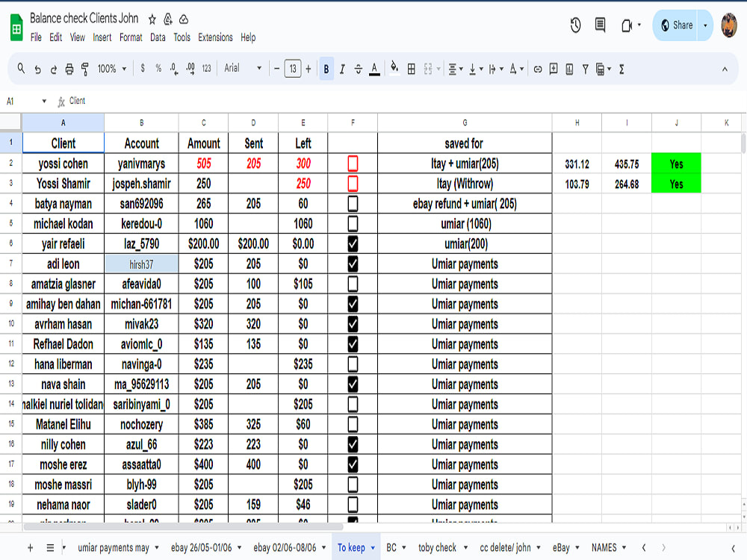This screenshot has width=747, height=560.
Task: Open the Share options dropdown arrow
Action: pyautogui.click(x=705, y=25)
